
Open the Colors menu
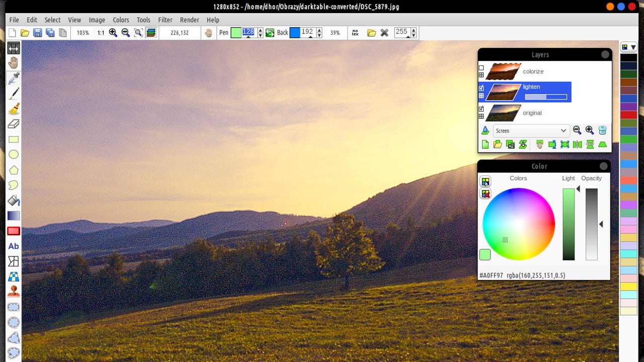121,20
